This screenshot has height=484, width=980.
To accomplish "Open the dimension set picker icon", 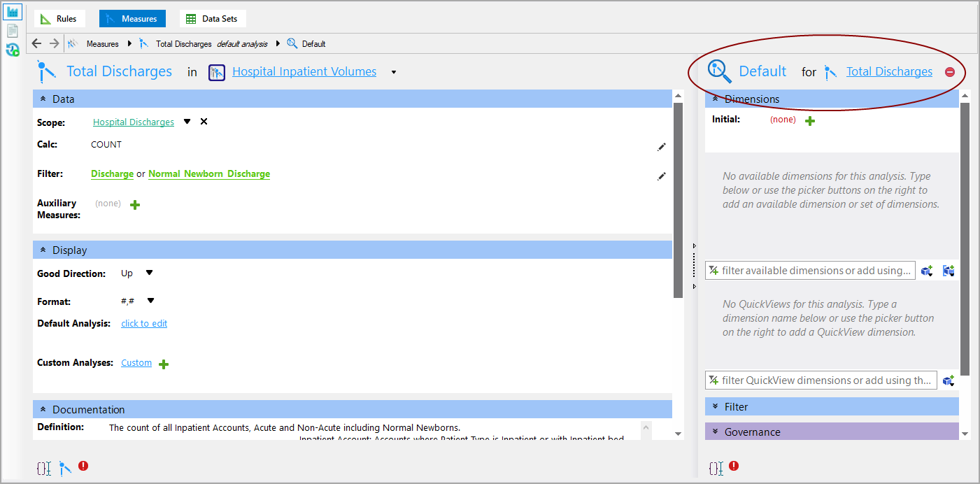I will point(949,270).
